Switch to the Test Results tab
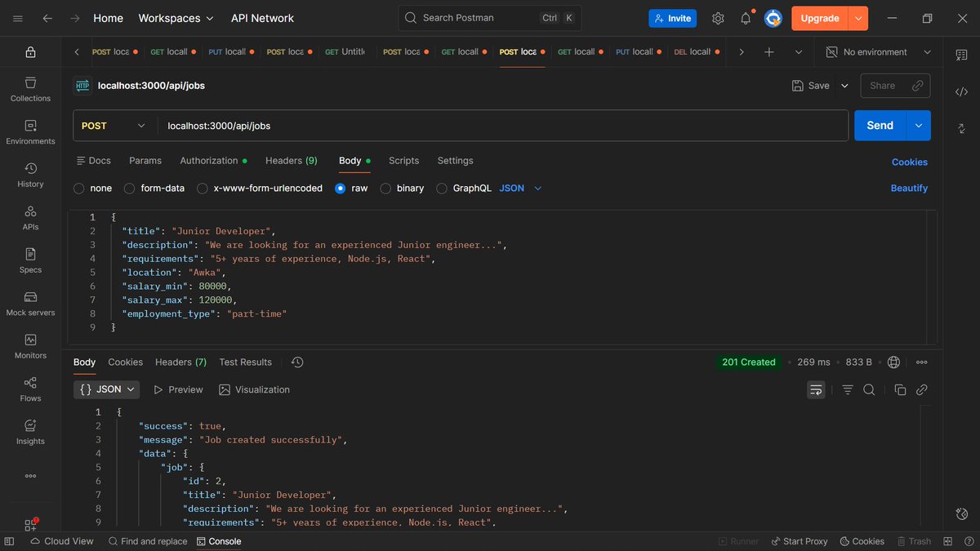Screen dimensions: 980x551 point(245,362)
